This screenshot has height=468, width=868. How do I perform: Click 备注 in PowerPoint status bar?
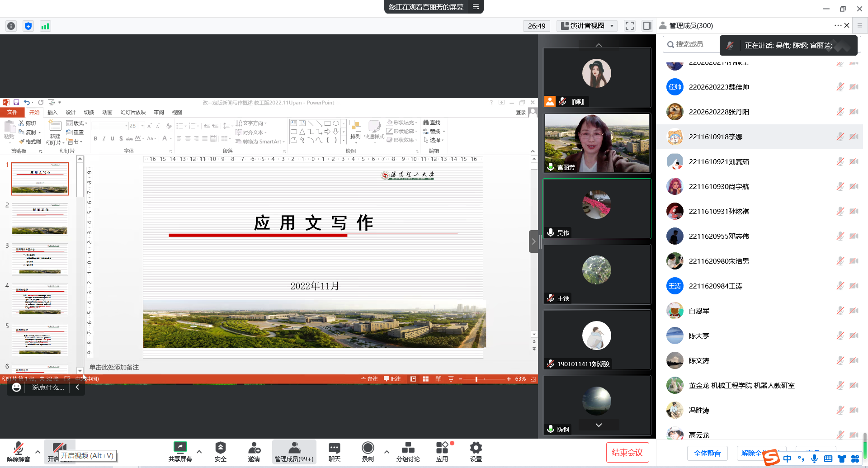[x=369, y=379]
